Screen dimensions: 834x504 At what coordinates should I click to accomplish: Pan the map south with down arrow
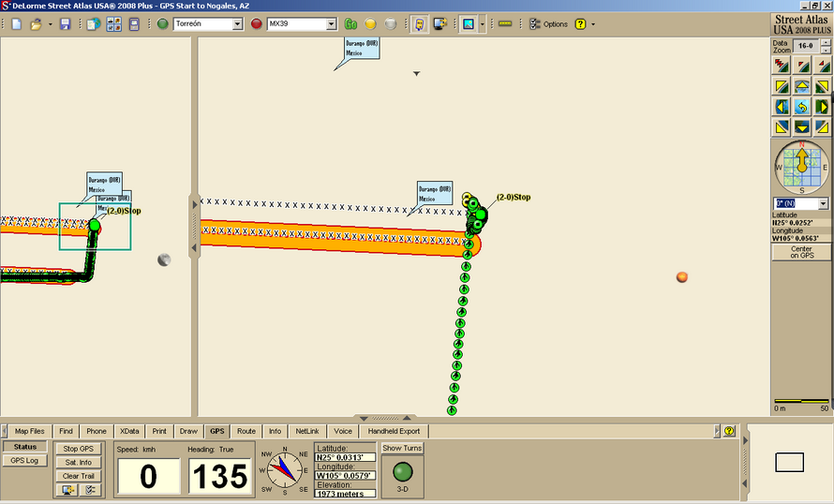tap(802, 127)
